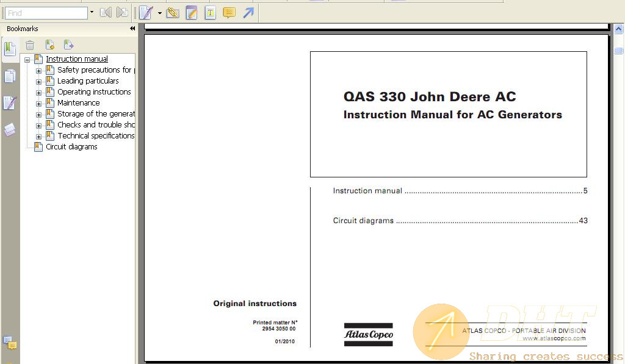Go to Technical specifications bookmark
This screenshot has height=364, width=625.
tap(96, 136)
